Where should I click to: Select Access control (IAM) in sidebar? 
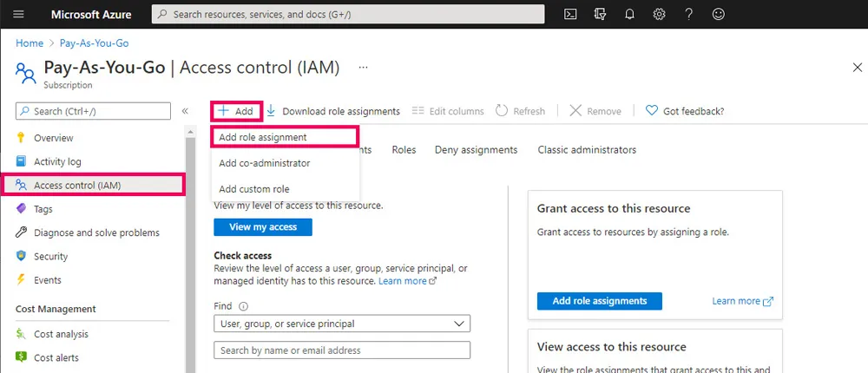click(94, 185)
